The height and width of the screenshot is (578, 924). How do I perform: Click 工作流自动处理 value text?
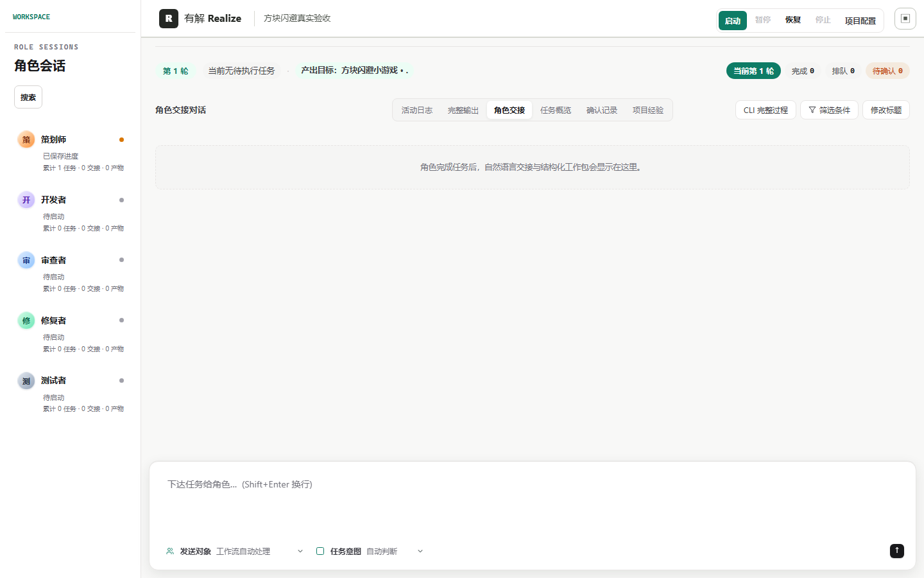click(x=243, y=551)
